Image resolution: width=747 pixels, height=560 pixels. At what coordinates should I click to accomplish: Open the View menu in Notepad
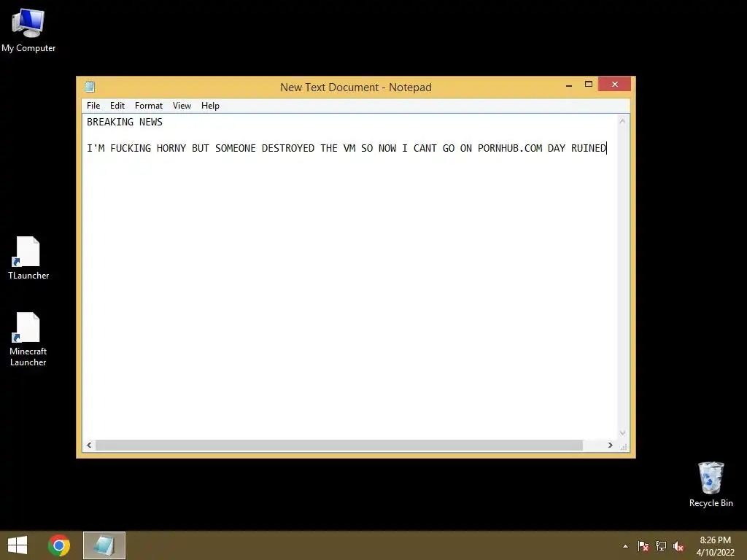(x=182, y=106)
